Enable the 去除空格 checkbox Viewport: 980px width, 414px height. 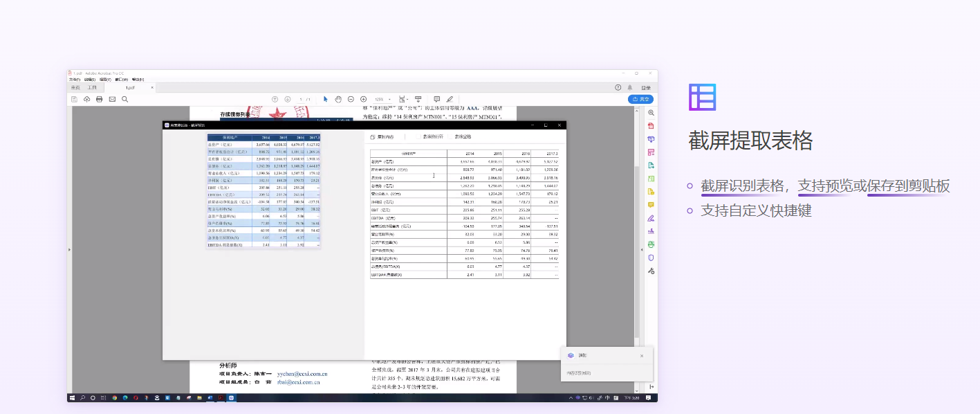450,137
